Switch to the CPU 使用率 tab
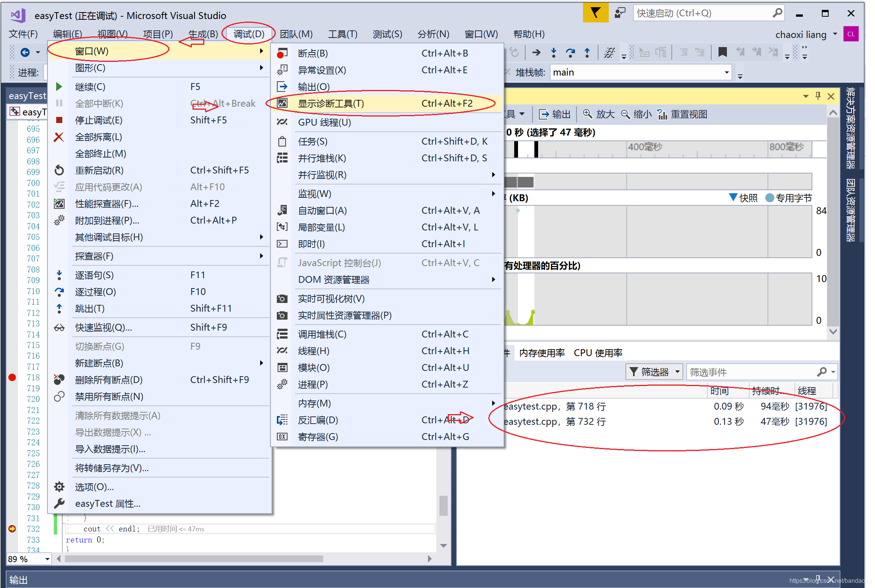Viewport: 875px width, 588px height. pos(598,353)
